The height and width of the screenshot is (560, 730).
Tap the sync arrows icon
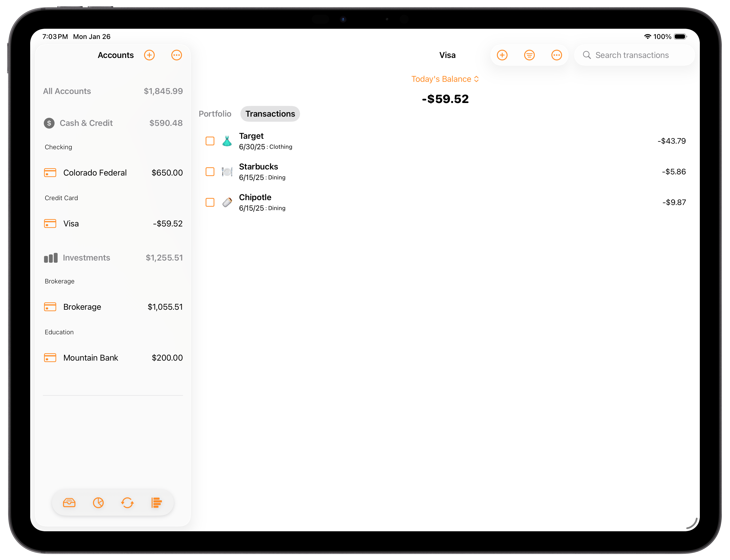(x=127, y=502)
